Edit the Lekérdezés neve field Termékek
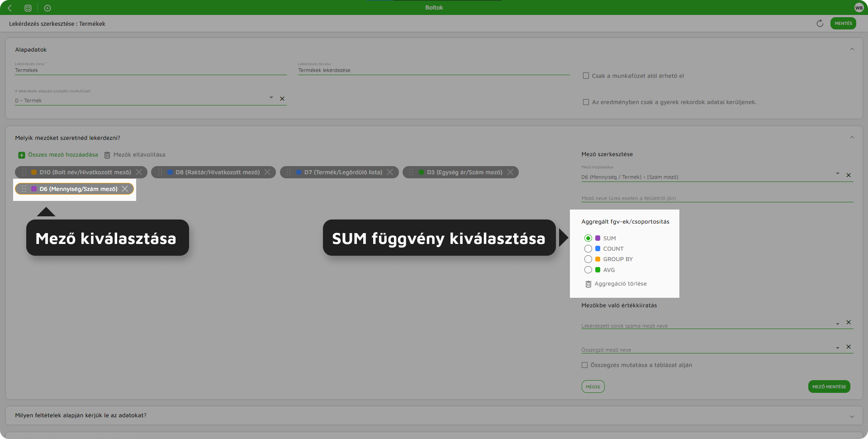The image size is (868, 439). 151,70
